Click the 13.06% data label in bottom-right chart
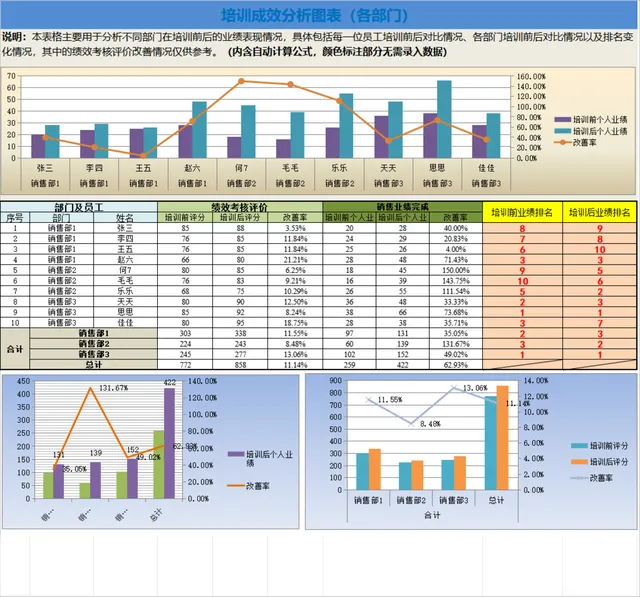The image size is (640, 597). pos(475,388)
